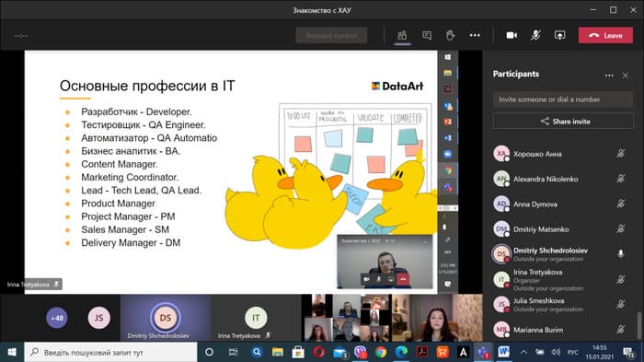Click the invite someone input field
Viewport: 644px width, 362px height.
point(563,99)
